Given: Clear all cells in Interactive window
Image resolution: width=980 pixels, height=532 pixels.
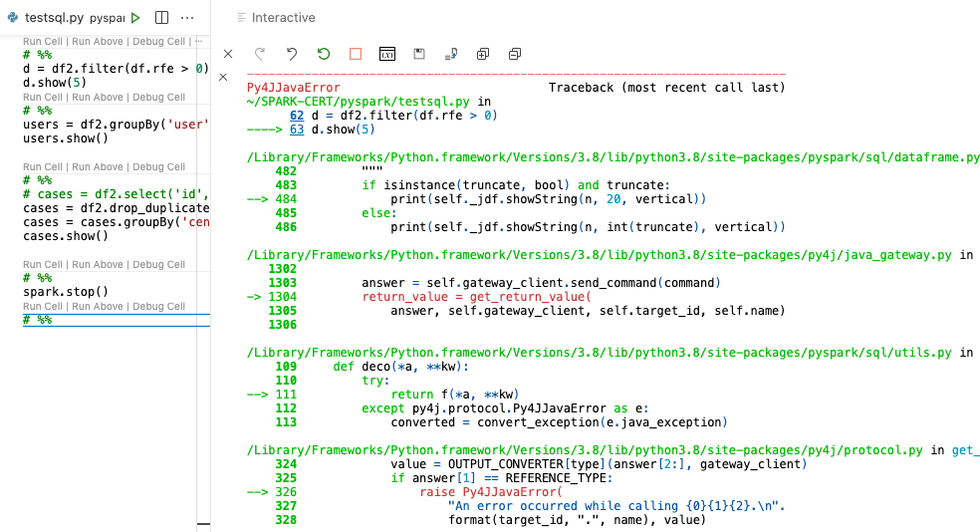Looking at the screenshot, I should click(x=228, y=54).
